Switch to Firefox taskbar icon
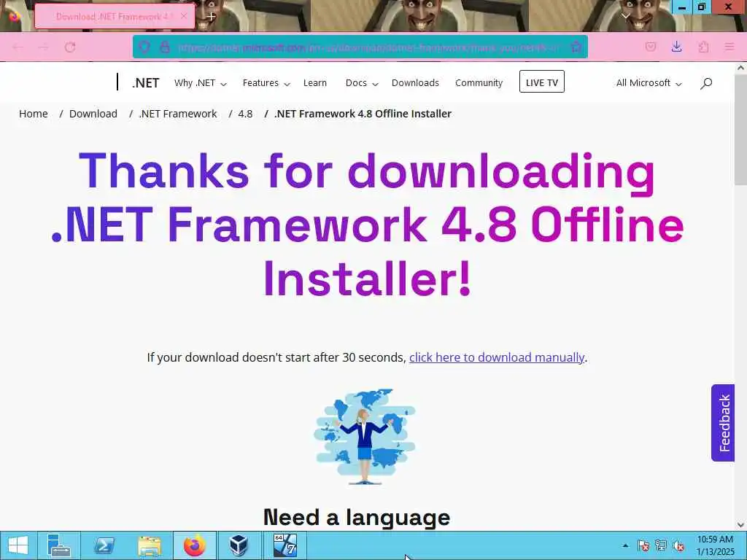The width and height of the screenshot is (747, 560). [194, 545]
